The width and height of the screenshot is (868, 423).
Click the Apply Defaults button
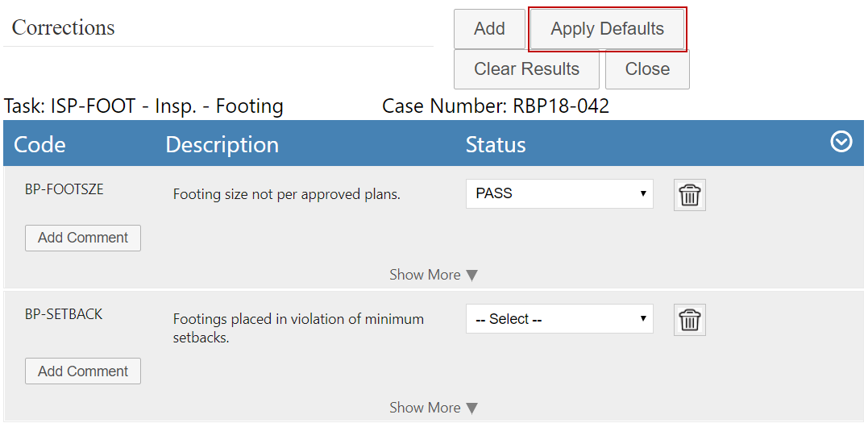pos(607,29)
